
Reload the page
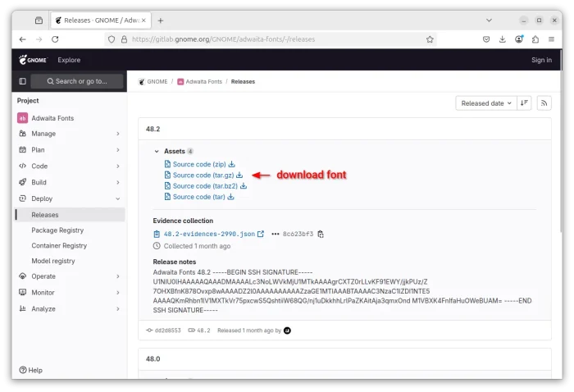55,39
